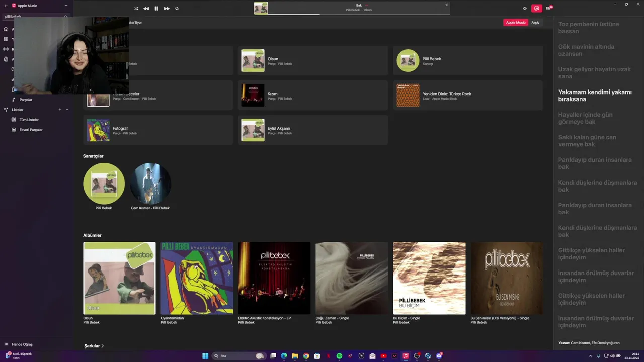Open the play queue list icon
This screenshot has width=644, height=362.
pos(549,8)
